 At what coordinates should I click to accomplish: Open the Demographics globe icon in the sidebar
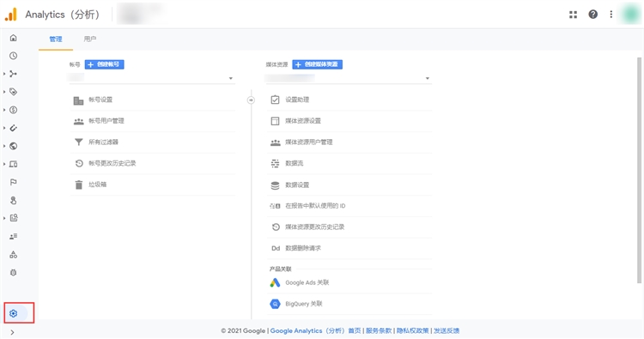[14, 146]
